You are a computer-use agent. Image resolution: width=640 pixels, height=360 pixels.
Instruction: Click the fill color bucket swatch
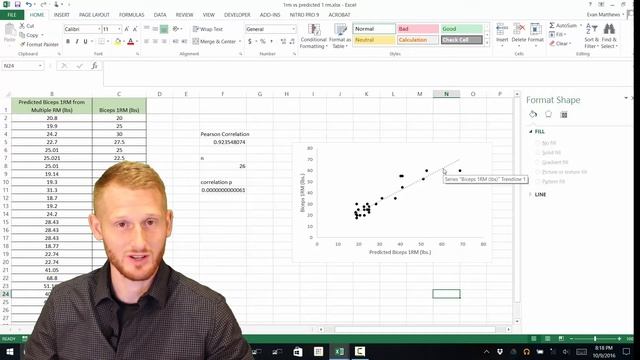click(x=118, y=41)
